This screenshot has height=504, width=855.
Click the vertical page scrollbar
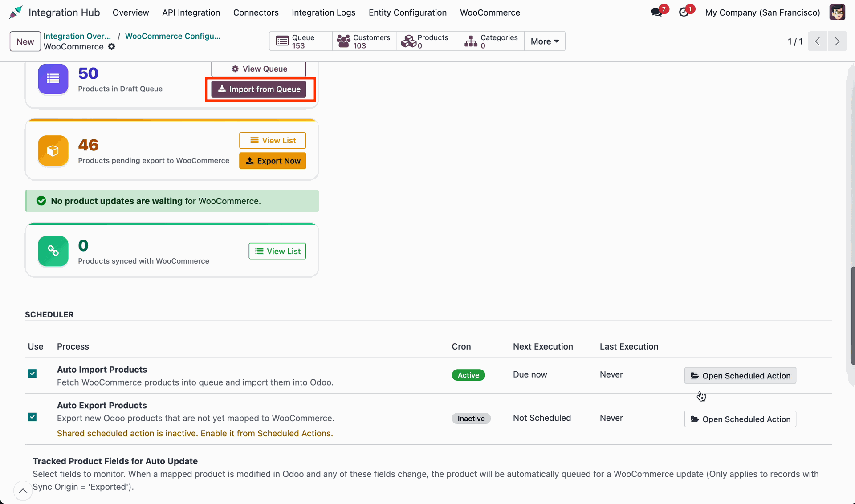click(x=852, y=316)
